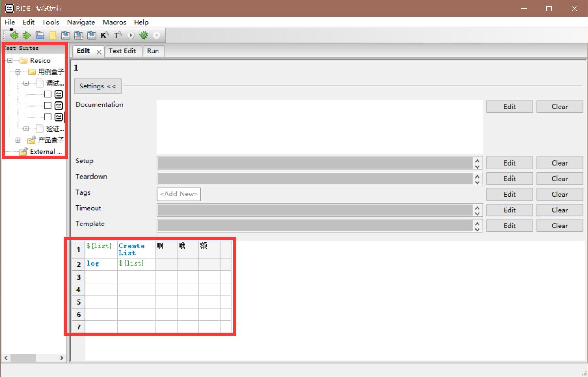This screenshot has height=377, width=588.
Task: Select the second robot test case icon under 调试
Action: pos(59,106)
